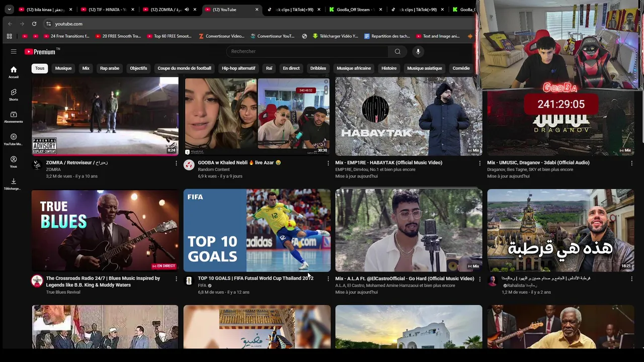This screenshot has height=362, width=644.
Task: Open the HABAYTAK mix thumbnail
Action: [409, 116]
